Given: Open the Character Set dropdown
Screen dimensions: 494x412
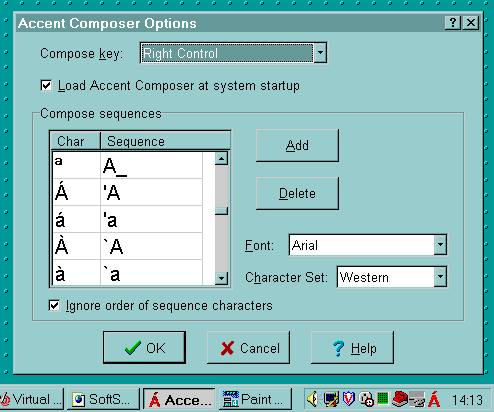Looking at the screenshot, I should pos(440,277).
